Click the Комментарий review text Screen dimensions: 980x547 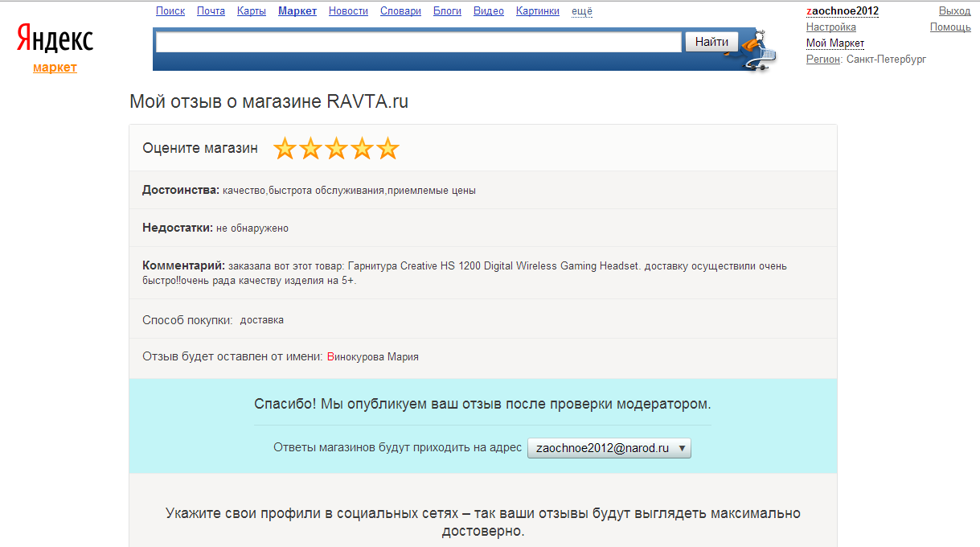[x=465, y=273]
